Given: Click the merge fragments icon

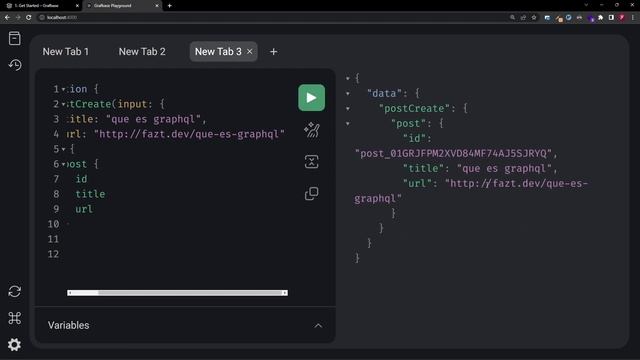Looking at the screenshot, I should click(311, 162).
